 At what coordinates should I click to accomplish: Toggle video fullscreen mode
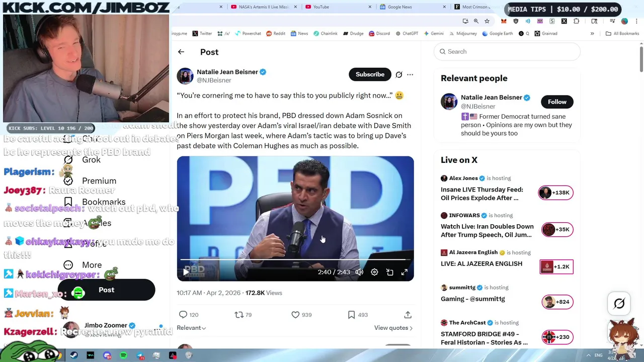[405, 272]
